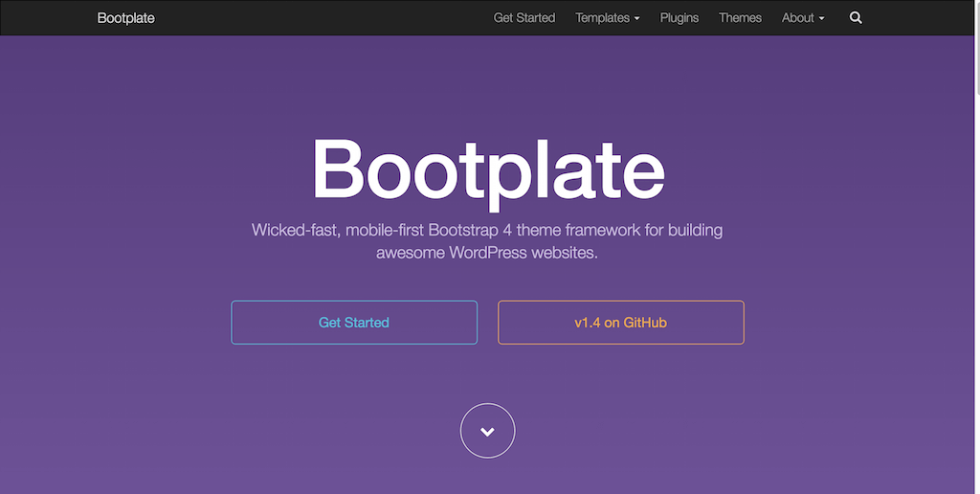This screenshot has width=980, height=494.
Task: Open the Themes nav item
Action: click(740, 17)
